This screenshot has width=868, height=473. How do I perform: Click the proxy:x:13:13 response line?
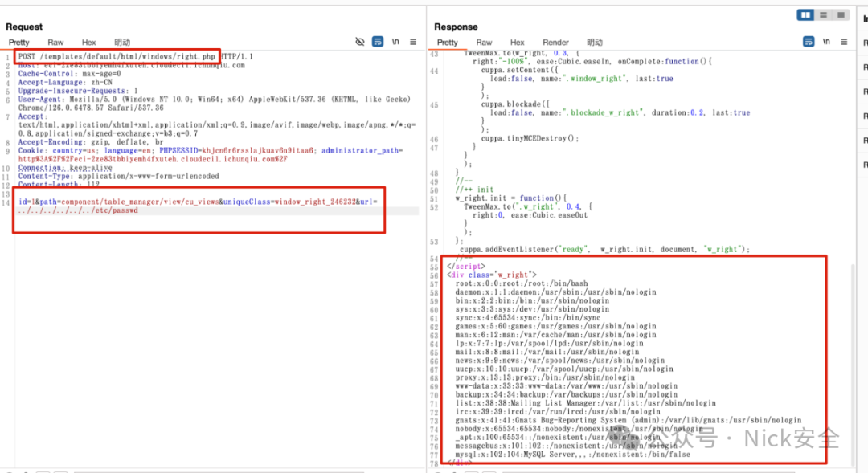(x=545, y=378)
